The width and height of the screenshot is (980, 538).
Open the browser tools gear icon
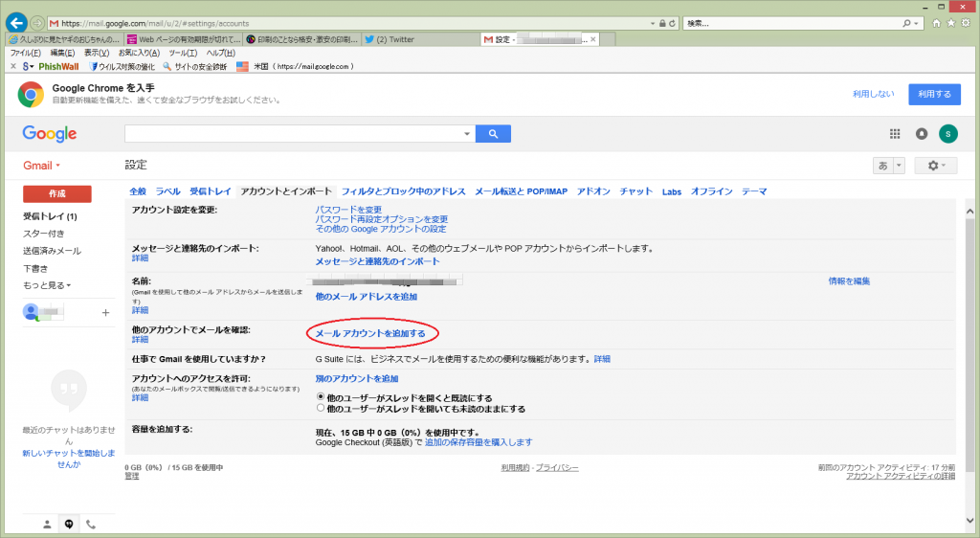[966, 23]
